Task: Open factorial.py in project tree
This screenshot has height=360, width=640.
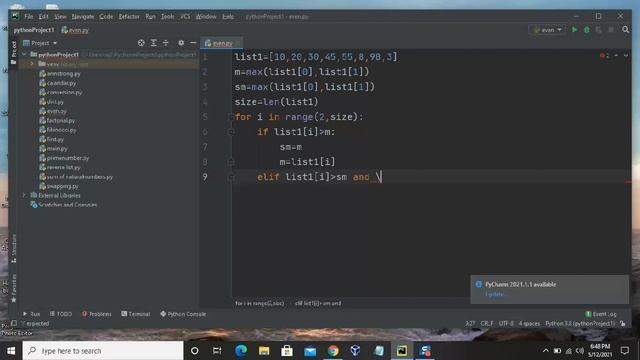Action: point(57,120)
